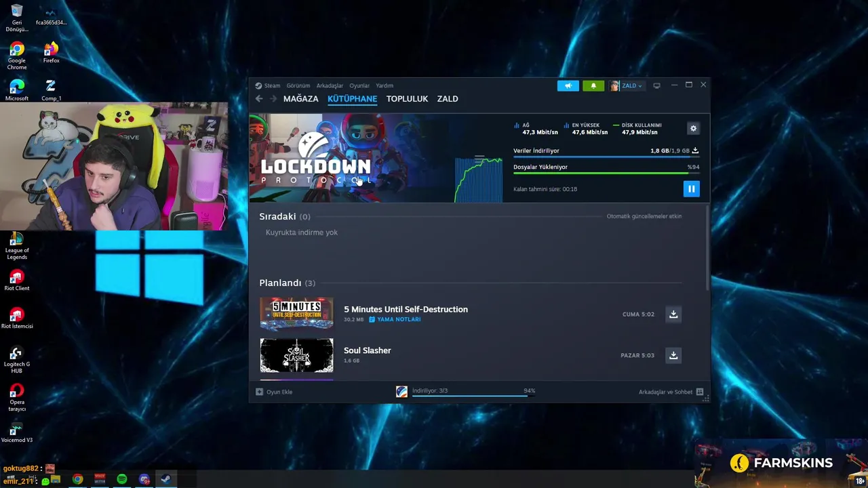Click the Sıradaki (0) heading
Image resolution: width=868 pixels, height=488 pixels.
(285, 216)
